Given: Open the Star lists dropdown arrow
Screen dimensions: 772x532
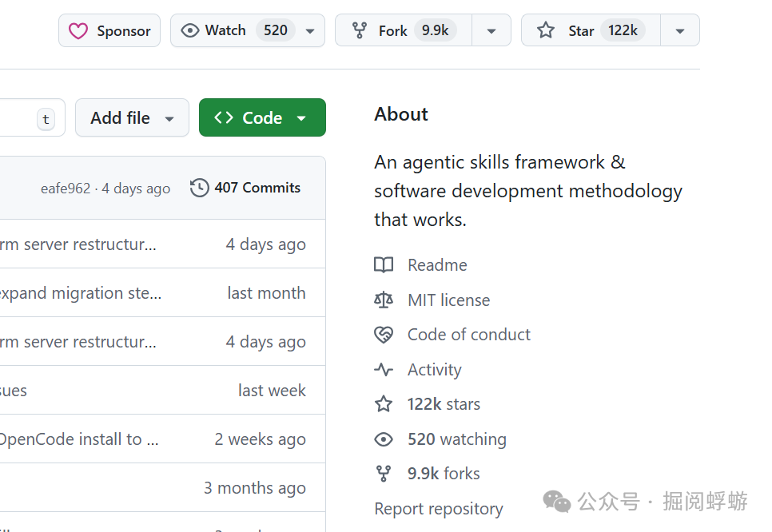Looking at the screenshot, I should [680, 31].
